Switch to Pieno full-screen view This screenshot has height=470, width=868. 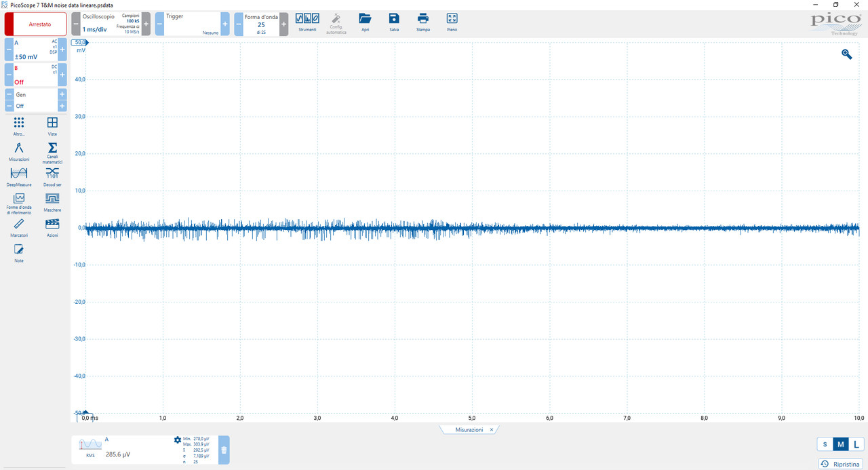click(452, 22)
